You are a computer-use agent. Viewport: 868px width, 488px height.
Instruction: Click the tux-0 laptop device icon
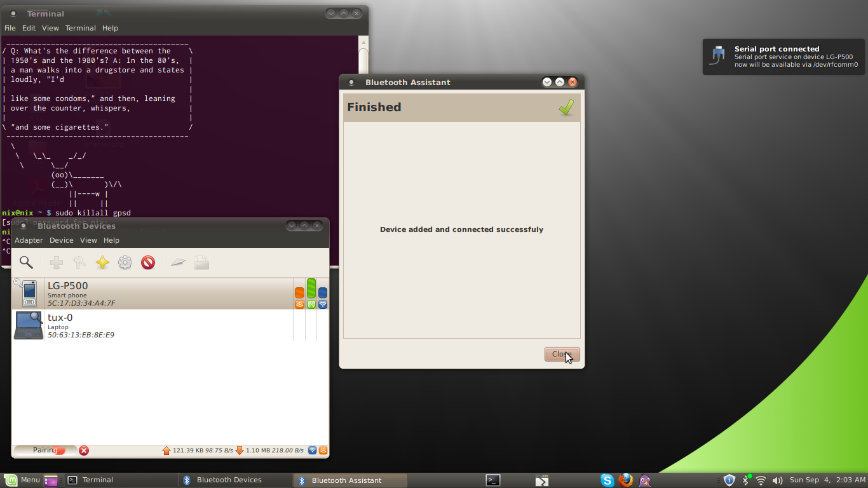tap(29, 325)
